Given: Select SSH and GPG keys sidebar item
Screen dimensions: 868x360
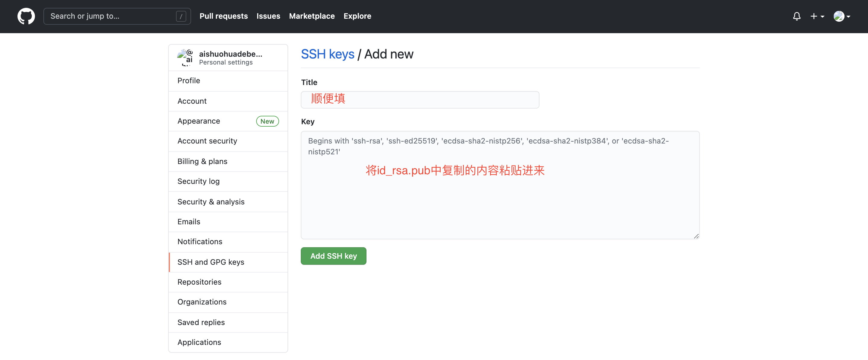Looking at the screenshot, I should tap(211, 262).
